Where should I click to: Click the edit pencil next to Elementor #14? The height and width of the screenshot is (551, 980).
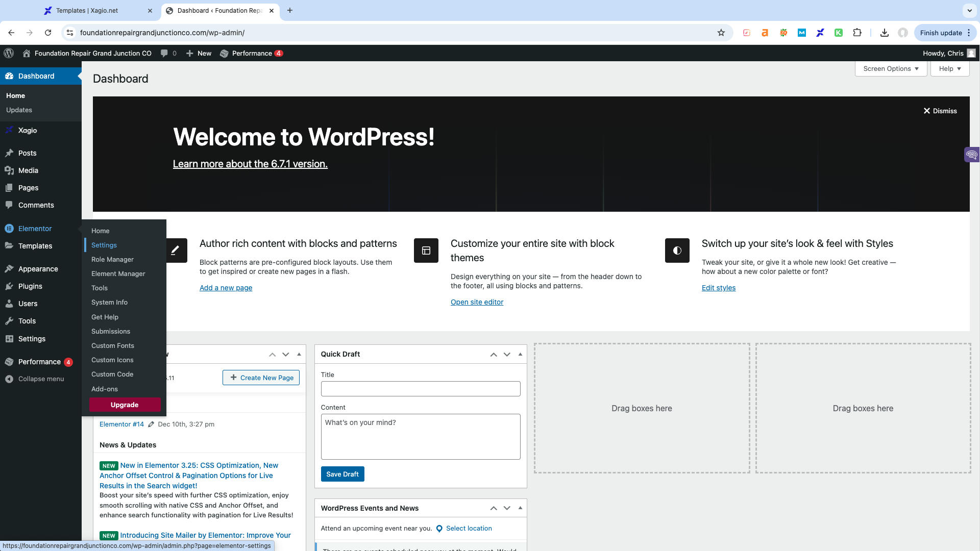tap(151, 424)
